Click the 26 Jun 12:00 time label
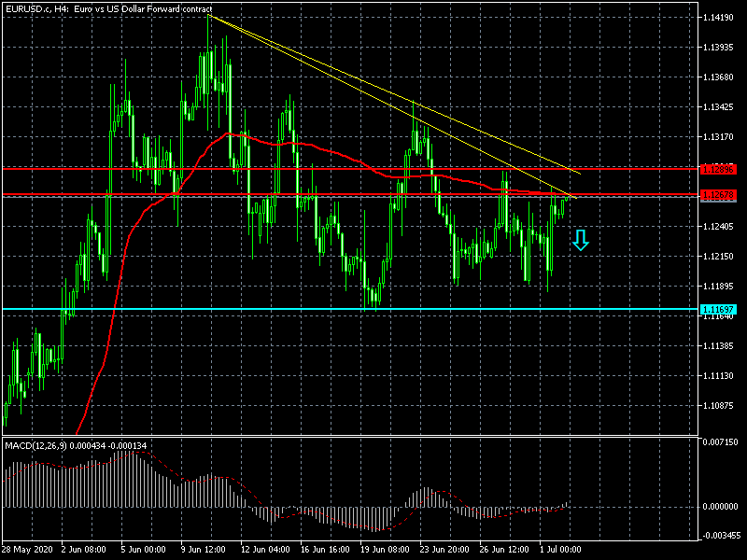Viewport: 747px width, 560px height. 504,550
